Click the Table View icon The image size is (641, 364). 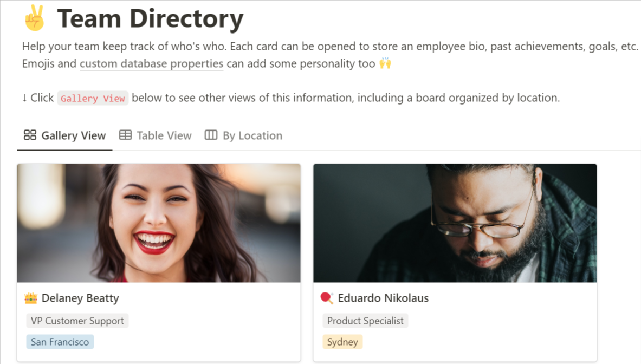point(125,134)
